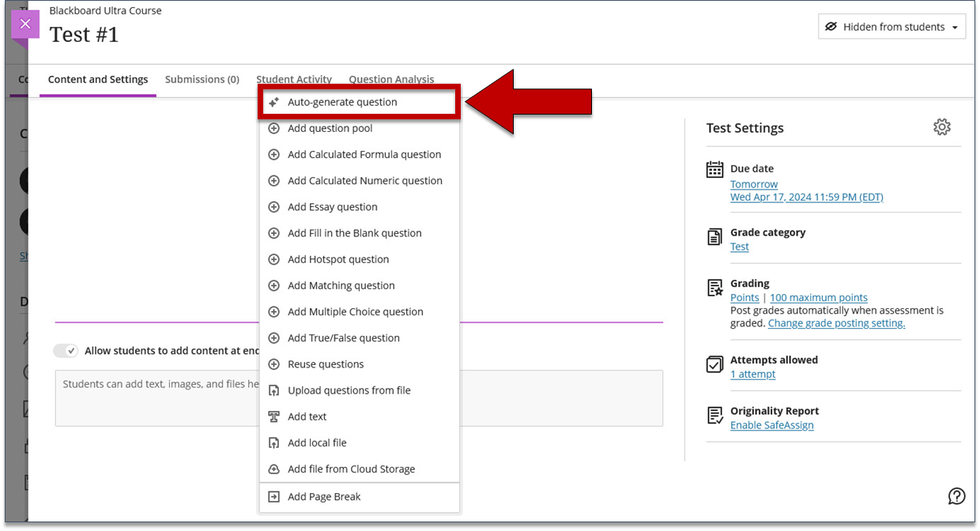Click the Originality Report icon

[714, 416]
